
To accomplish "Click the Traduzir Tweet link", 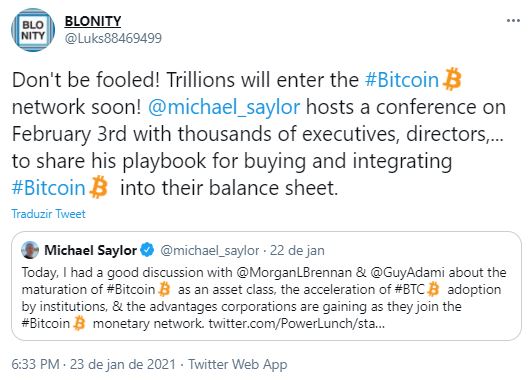I will click(48, 214).
